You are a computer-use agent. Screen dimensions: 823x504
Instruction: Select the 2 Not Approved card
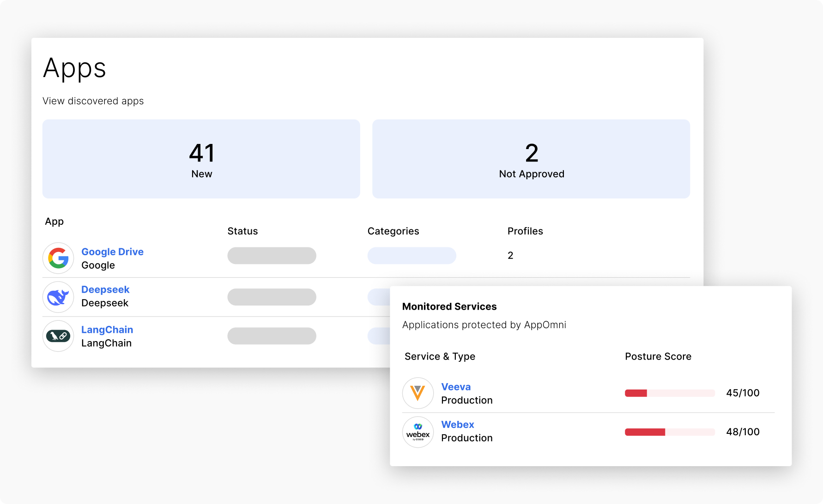pyautogui.click(x=531, y=159)
